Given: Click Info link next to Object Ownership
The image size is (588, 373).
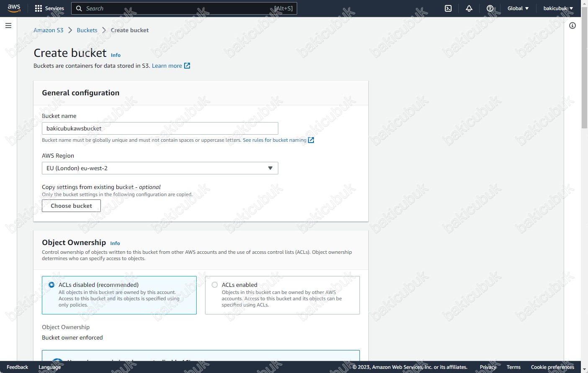Looking at the screenshot, I should pos(115,243).
